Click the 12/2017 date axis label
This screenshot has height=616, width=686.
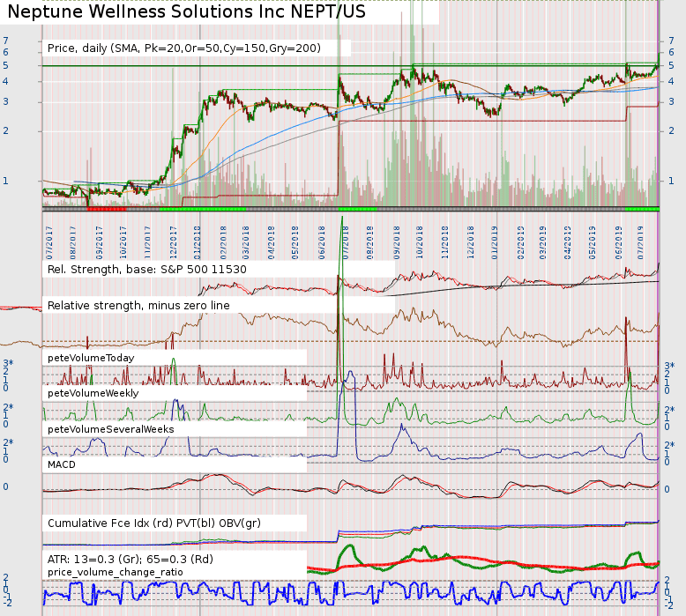pos(173,242)
